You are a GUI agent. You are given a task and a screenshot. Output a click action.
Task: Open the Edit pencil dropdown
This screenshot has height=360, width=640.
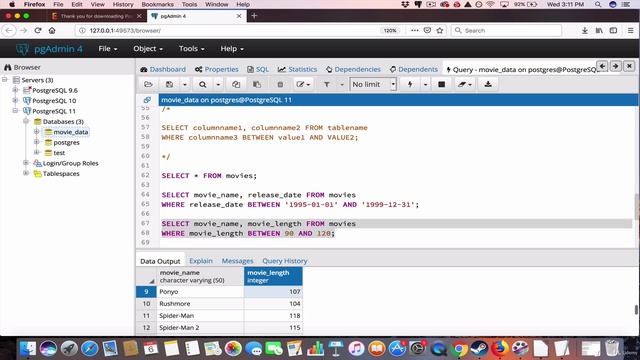point(303,84)
